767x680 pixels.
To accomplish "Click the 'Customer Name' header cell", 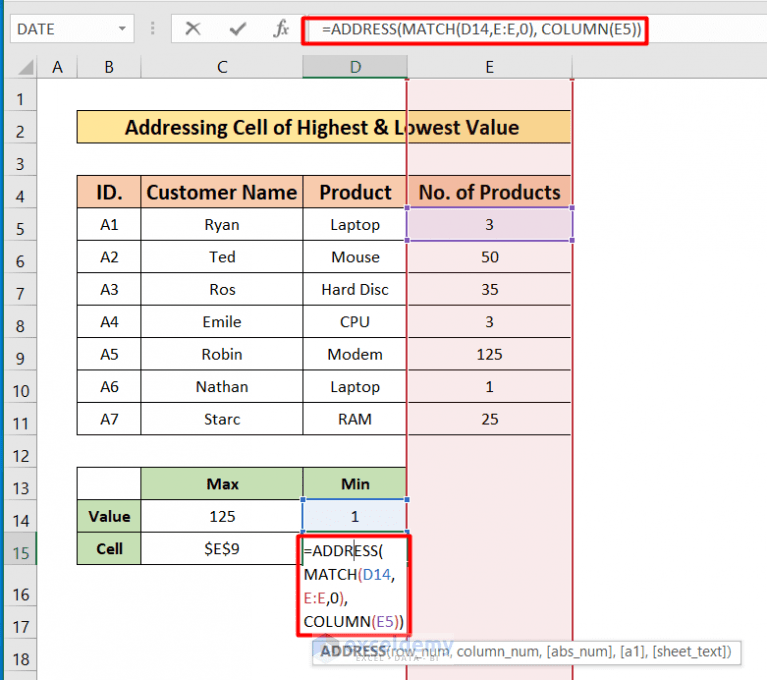I will (222, 192).
